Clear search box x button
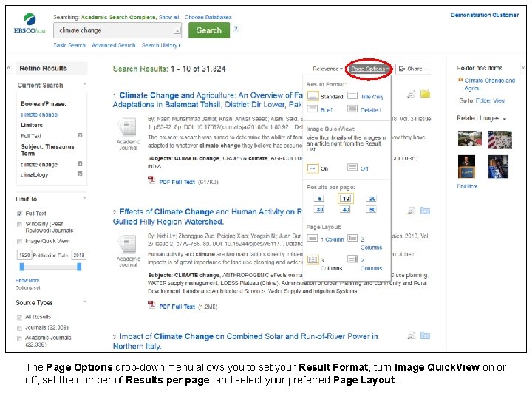The image size is (532, 399). [177, 30]
